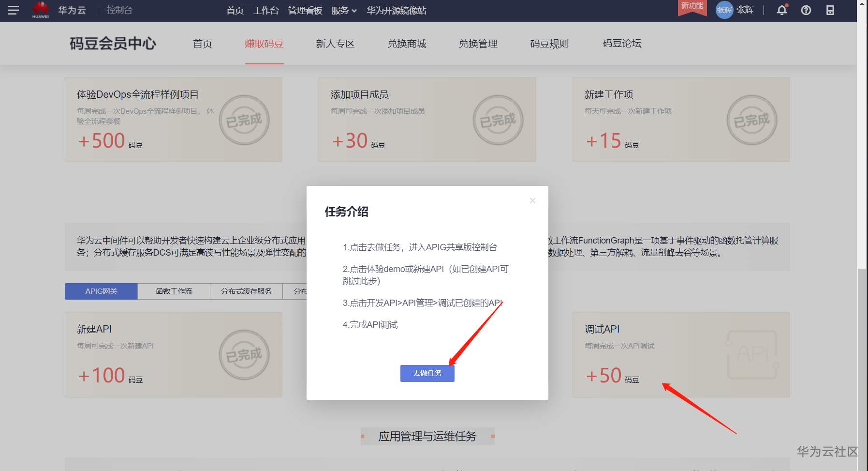The width and height of the screenshot is (868, 471).
Task: Click the 华为云 brand text
Action: pos(72,10)
